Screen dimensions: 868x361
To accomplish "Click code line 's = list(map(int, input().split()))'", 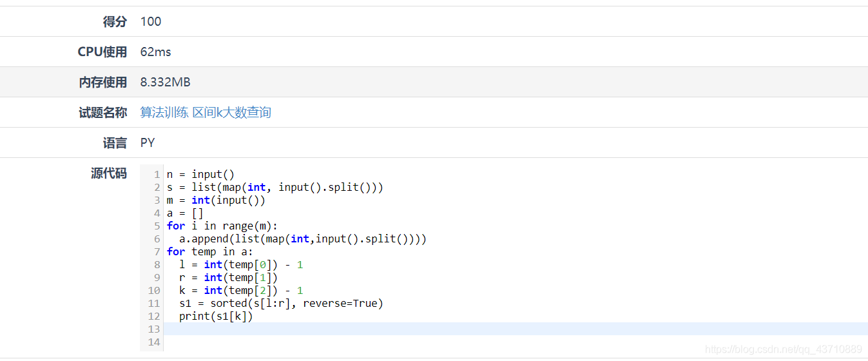I will (275, 187).
